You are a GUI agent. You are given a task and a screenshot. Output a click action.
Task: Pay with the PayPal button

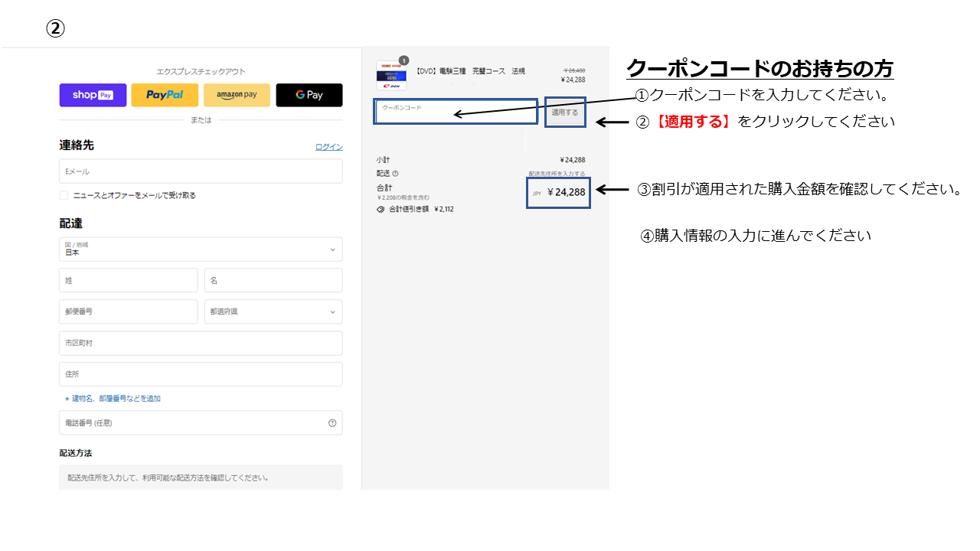(165, 95)
